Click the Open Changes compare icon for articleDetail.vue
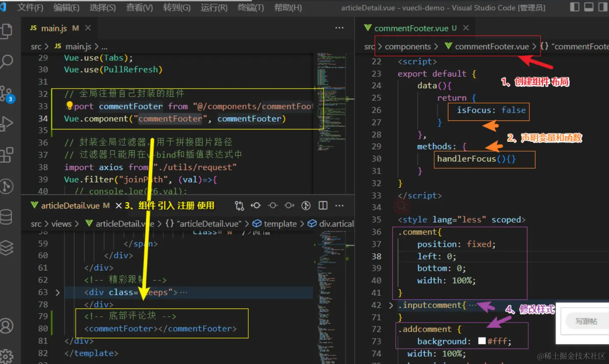 [x=239, y=205]
